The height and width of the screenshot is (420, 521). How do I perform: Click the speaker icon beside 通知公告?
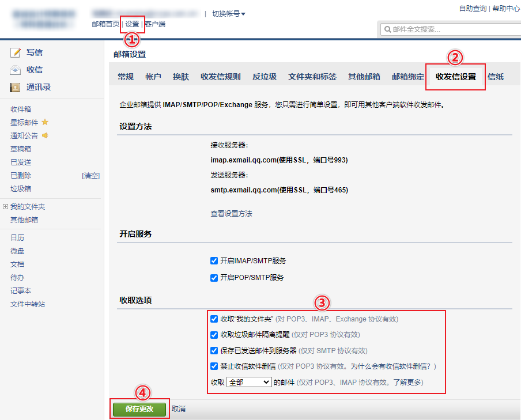(45, 136)
